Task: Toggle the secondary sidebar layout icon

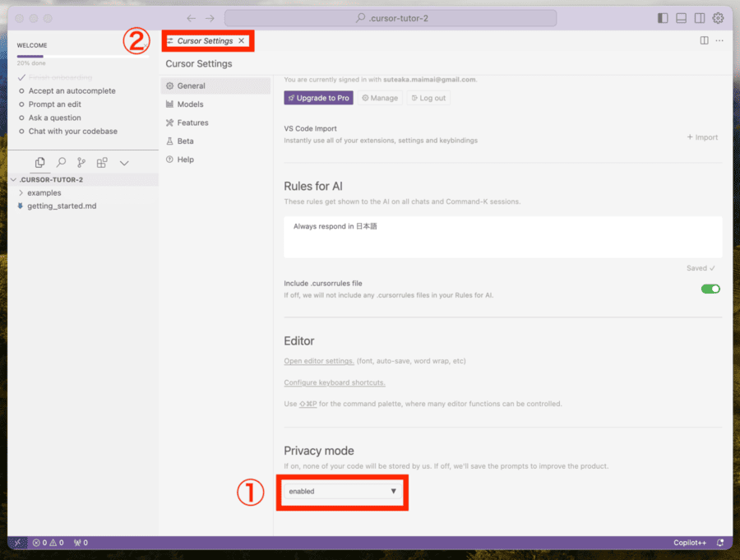Action: (x=700, y=18)
